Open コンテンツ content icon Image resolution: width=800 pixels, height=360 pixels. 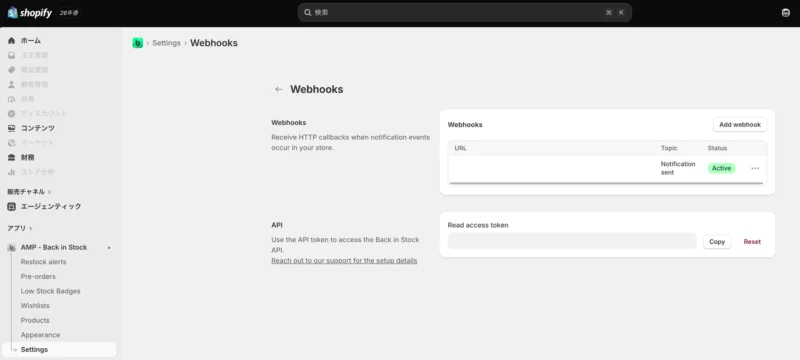tap(11, 128)
